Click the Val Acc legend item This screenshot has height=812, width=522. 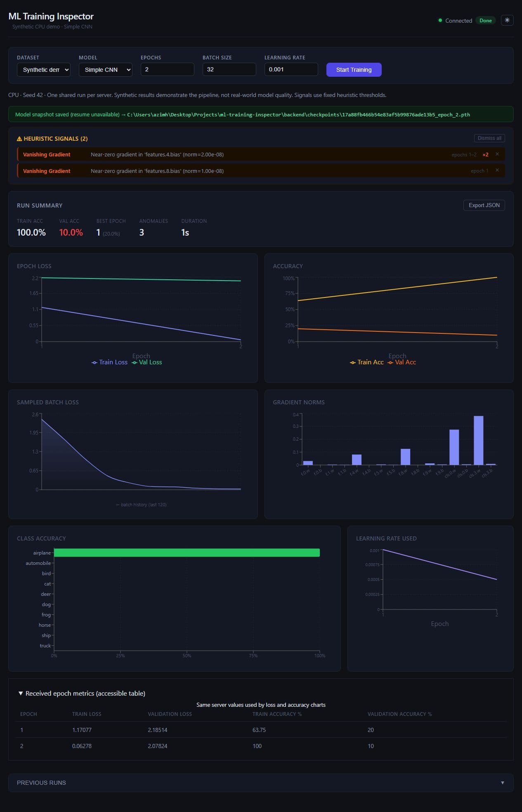pyautogui.click(x=402, y=362)
